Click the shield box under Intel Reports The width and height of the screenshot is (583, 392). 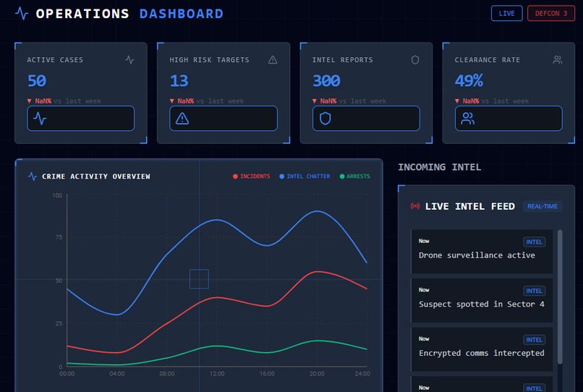coord(366,119)
